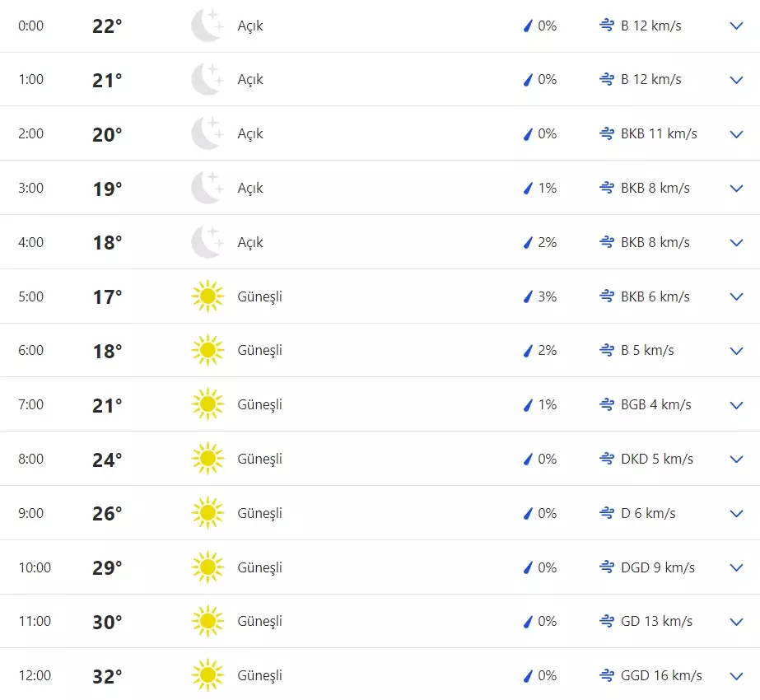Expand the 12:00 row chevron

click(737, 676)
